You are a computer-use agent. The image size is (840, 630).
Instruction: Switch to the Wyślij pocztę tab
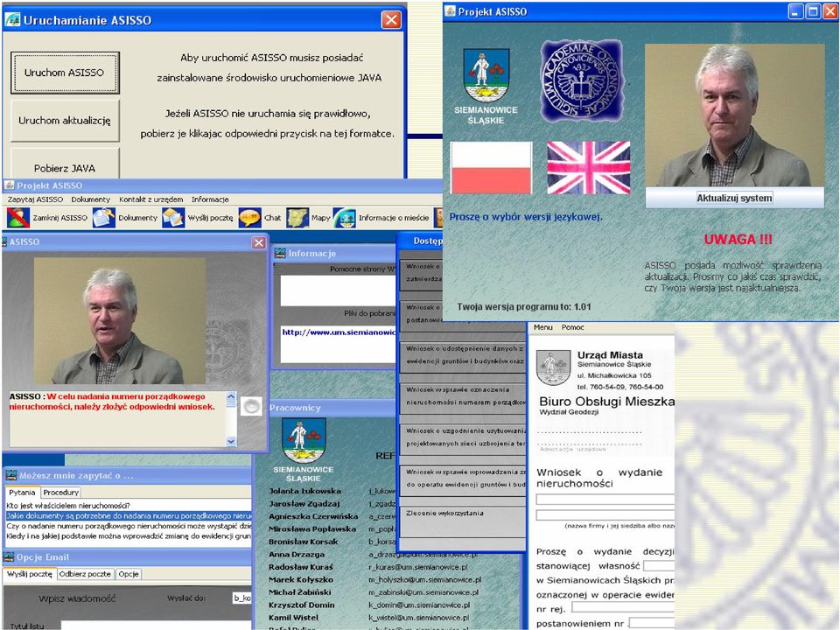(x=30, y=574)
